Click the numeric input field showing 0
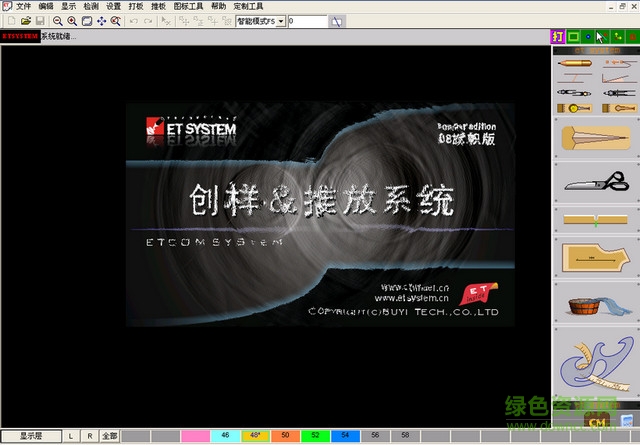Screen dimensions: 640x445 tap(307, 21)
